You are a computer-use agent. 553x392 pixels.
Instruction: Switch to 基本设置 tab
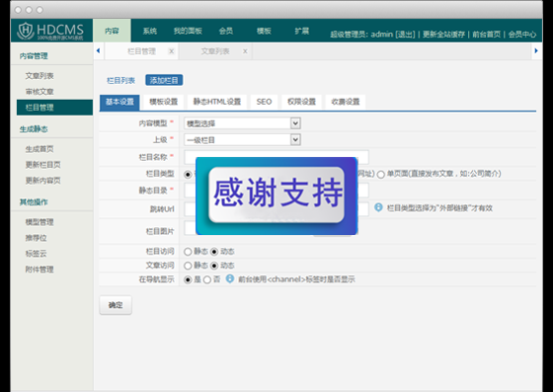pos(119,102)
